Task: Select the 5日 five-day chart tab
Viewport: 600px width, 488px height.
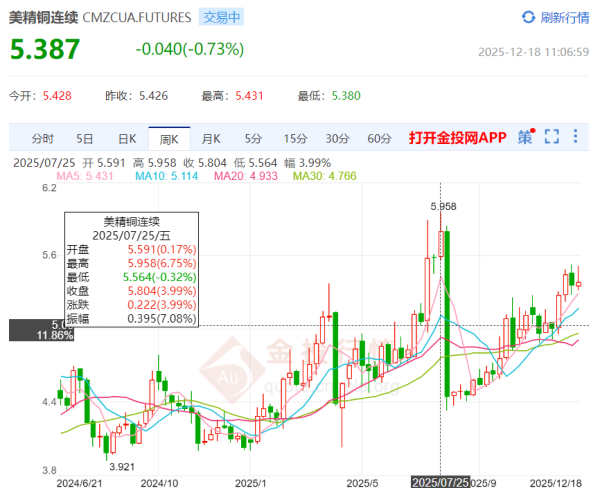Action: [x=85, y=139]
